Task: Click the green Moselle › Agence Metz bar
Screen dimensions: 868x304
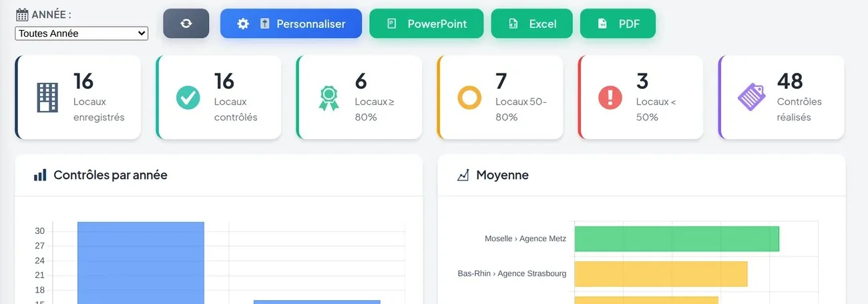Action: coord(676,239)
